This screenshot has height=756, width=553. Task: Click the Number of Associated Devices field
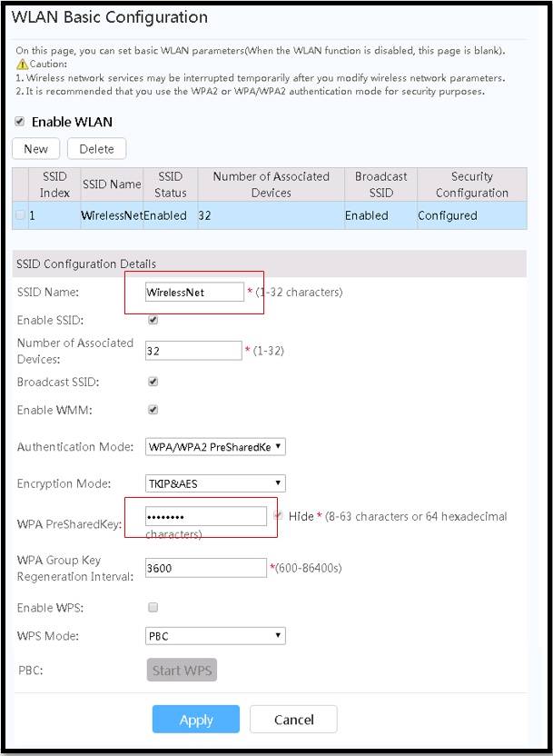[x=193, y=351]
